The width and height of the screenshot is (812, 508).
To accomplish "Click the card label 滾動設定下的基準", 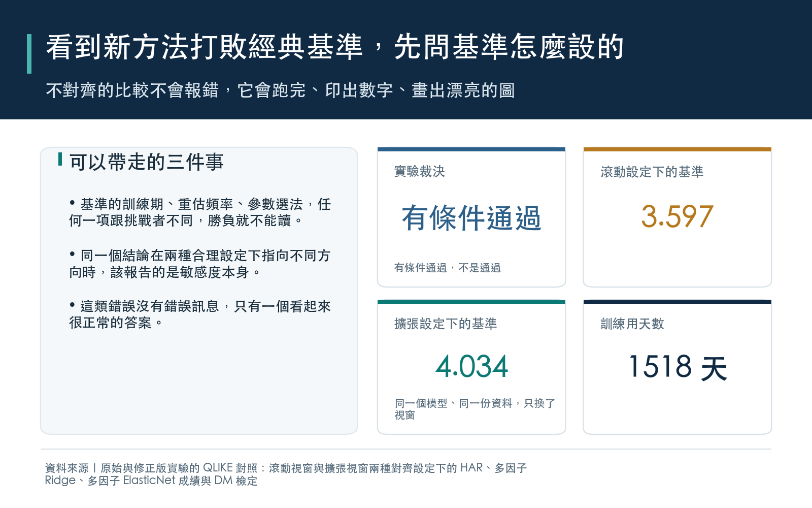I will (x=652, y=172).
